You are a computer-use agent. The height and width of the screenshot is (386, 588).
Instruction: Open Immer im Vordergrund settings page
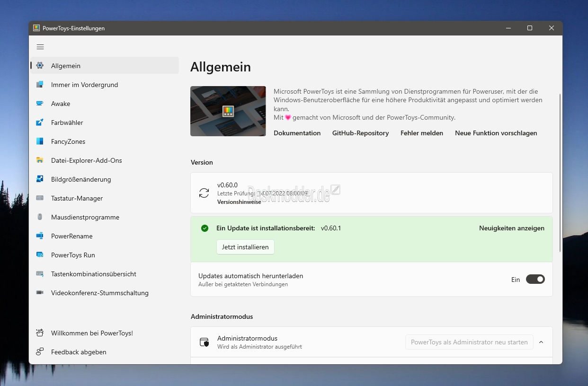105,85
